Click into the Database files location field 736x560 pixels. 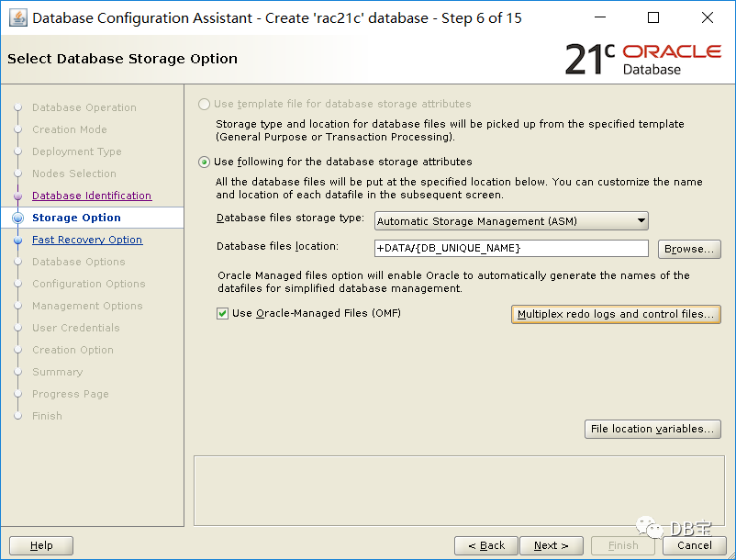tap(511, 248)
